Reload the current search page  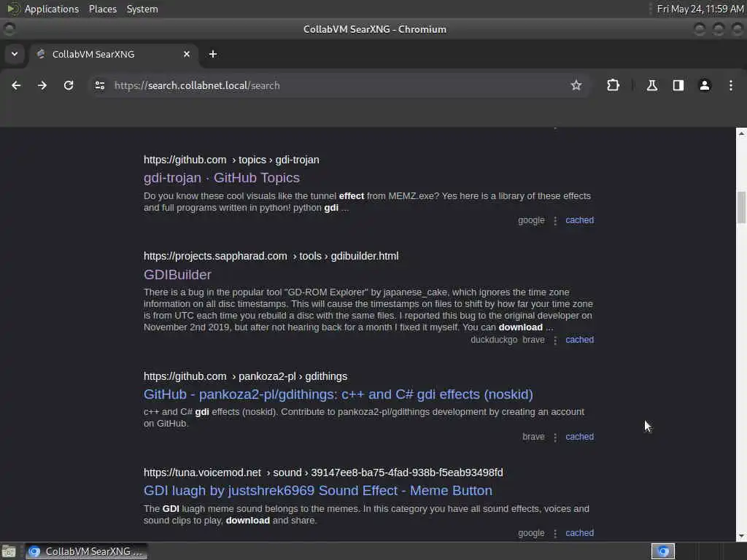point(69,85)
